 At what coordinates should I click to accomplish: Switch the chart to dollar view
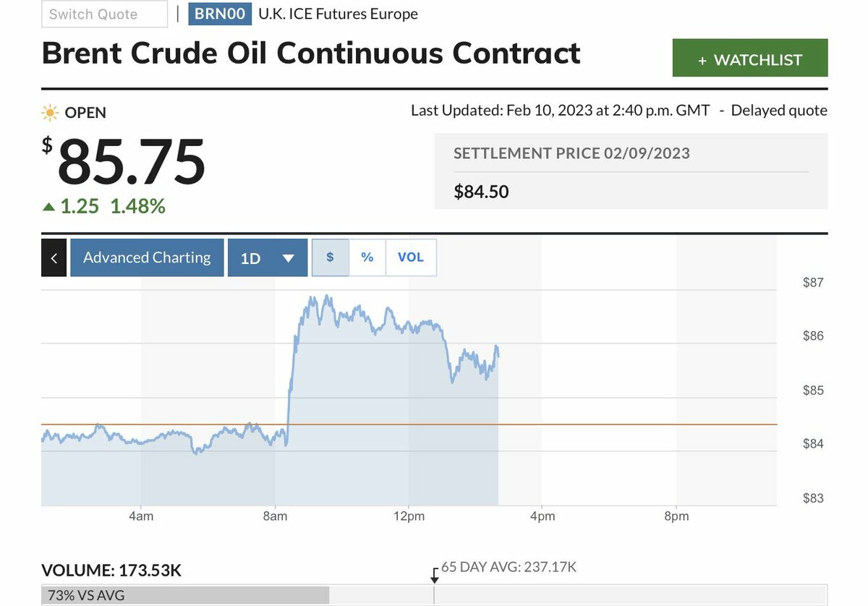coord(331,257)
